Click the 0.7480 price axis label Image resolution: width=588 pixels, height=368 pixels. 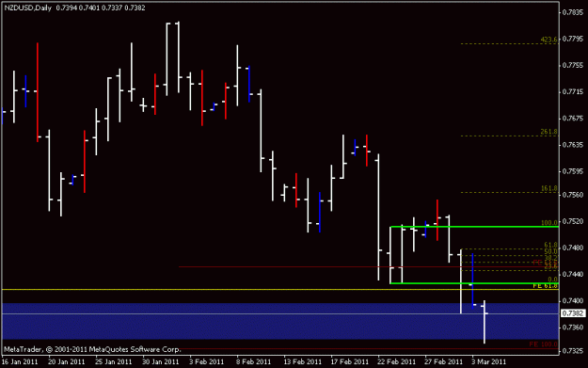pyautogui.click(x=572, y=248)
